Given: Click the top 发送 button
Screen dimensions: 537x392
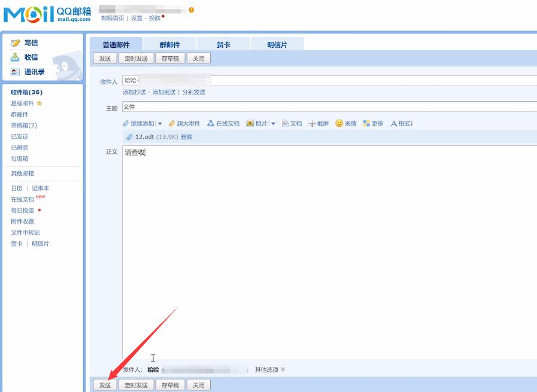Looking at the screenshot, I should [x=105, y=58].
